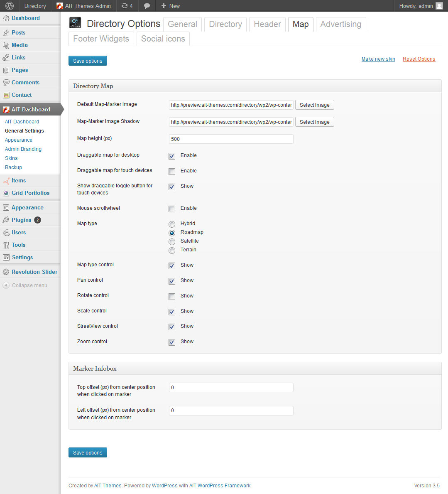This screenshot has height=494, width=448.
Task: Click the Plugins plug icon in sidebar
Action: 6,220
